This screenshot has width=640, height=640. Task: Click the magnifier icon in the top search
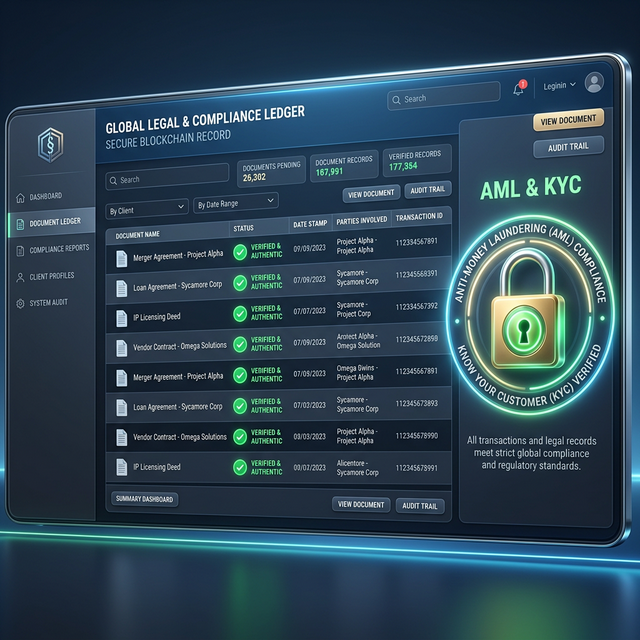tap(396, 100)
